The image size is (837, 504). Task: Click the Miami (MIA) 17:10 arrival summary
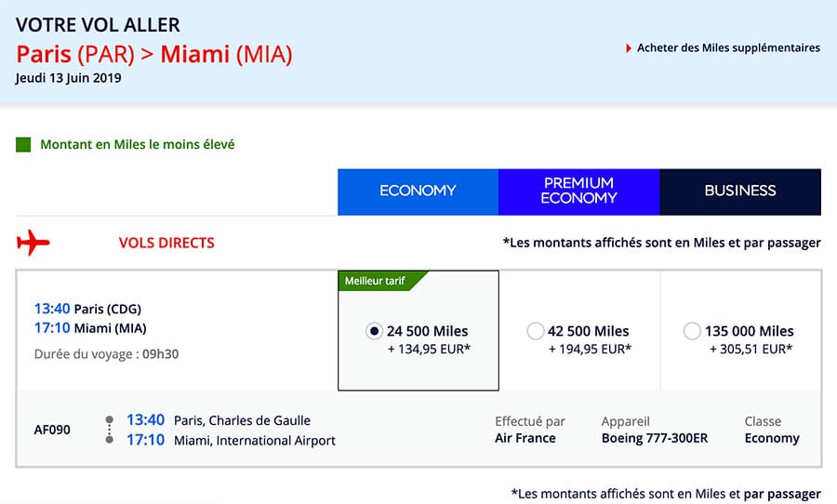pos(90,328)
